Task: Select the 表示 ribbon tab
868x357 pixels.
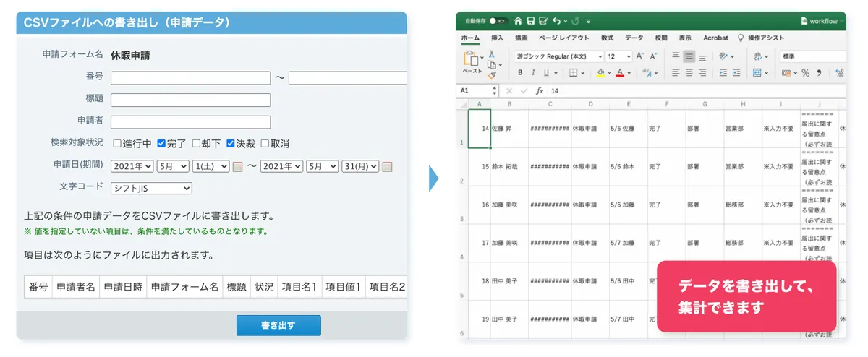Action: tap(685, 38)
